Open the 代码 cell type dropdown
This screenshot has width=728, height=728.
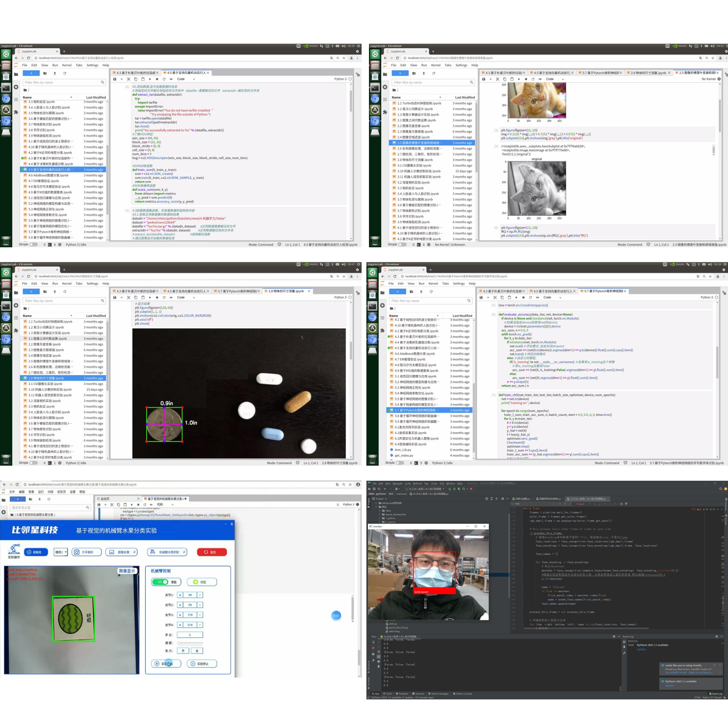[x=165, y=504]
